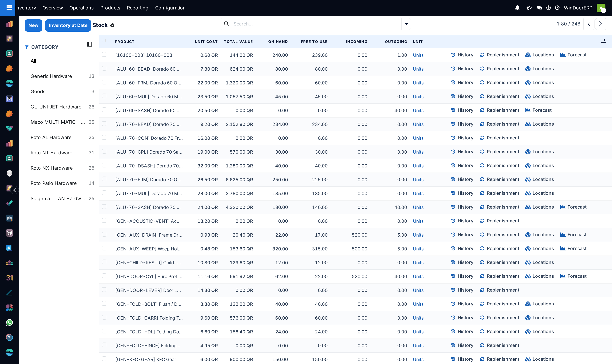This screenshot has height=364, width=612.
Task: Open Replenishment for [ALU-60-BEAD]
Action: (500, 69)
